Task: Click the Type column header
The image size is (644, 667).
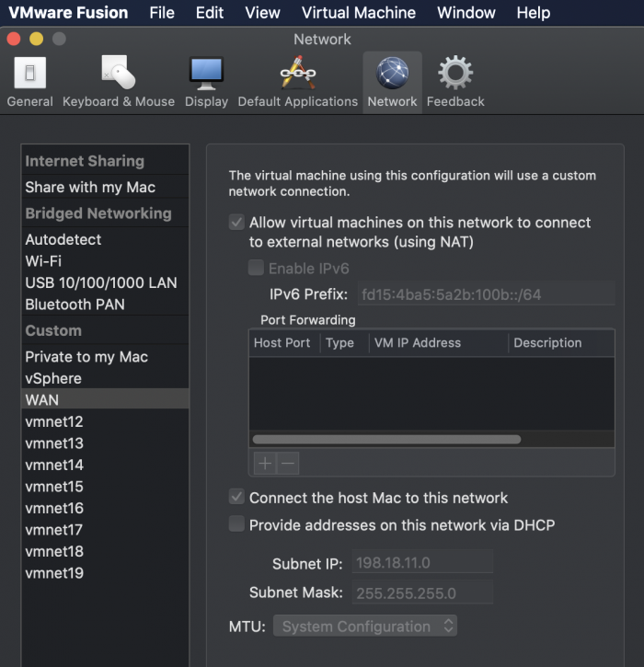Action: point(344,343)
